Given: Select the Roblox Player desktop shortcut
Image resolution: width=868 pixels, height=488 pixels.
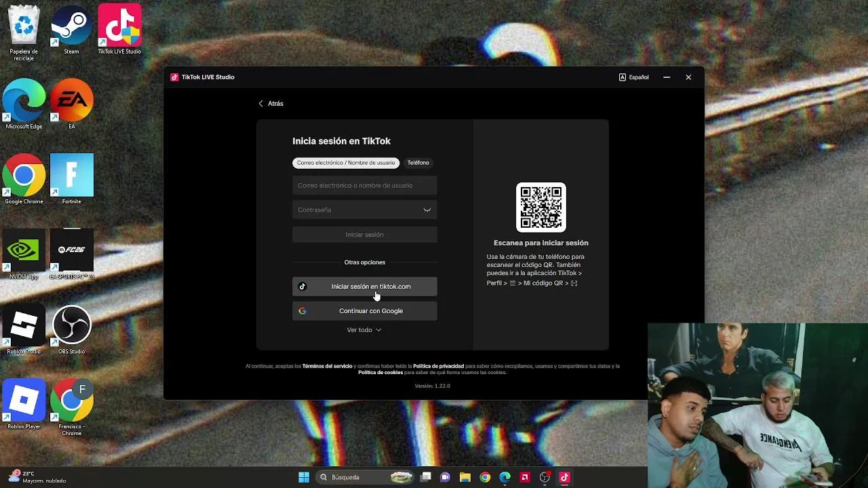Looking at the screenshot, I should (24, 405).
